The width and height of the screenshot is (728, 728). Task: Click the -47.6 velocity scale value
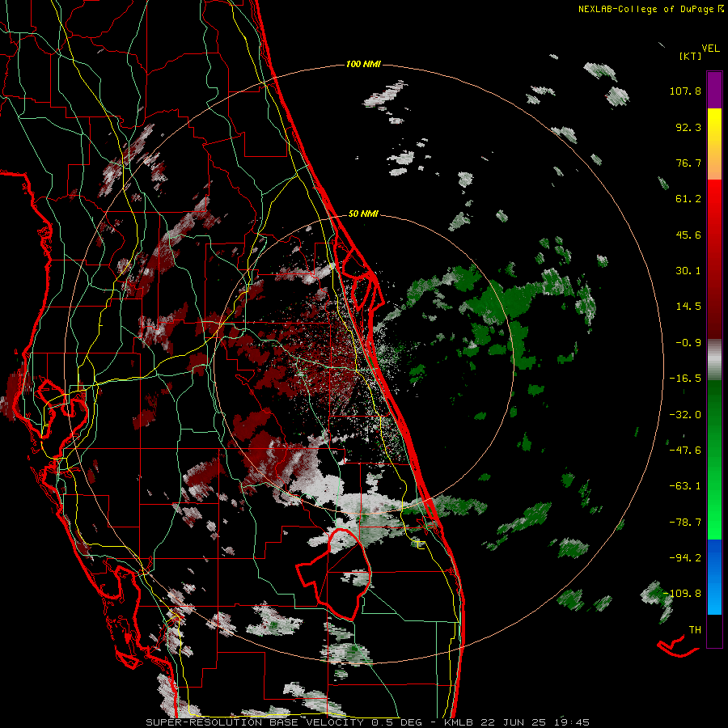coord(685,451)
